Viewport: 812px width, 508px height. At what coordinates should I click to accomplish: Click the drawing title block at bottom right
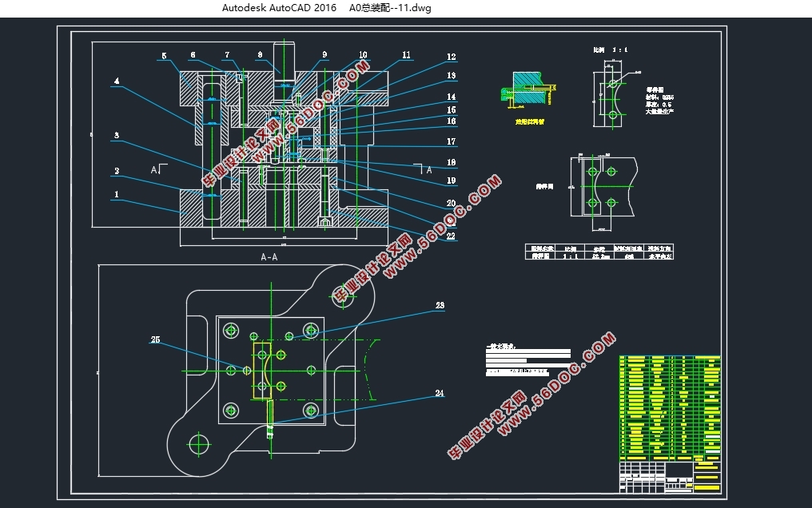[670, 477]
